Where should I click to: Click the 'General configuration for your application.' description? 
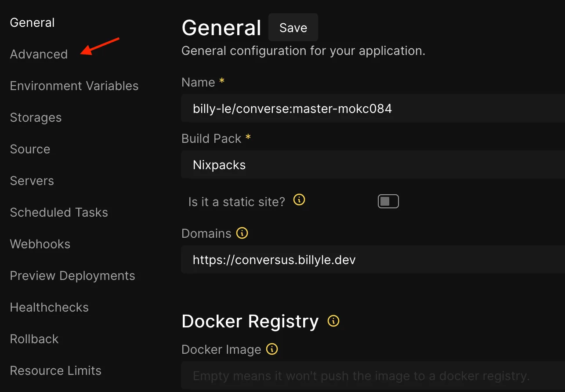pyautogui.click(x=304, y=51)
